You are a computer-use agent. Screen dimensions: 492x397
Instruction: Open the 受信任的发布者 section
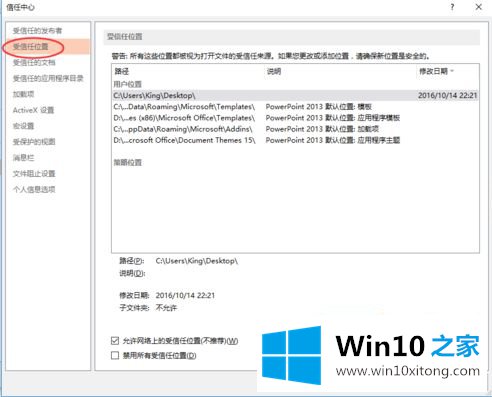[37, 31]
